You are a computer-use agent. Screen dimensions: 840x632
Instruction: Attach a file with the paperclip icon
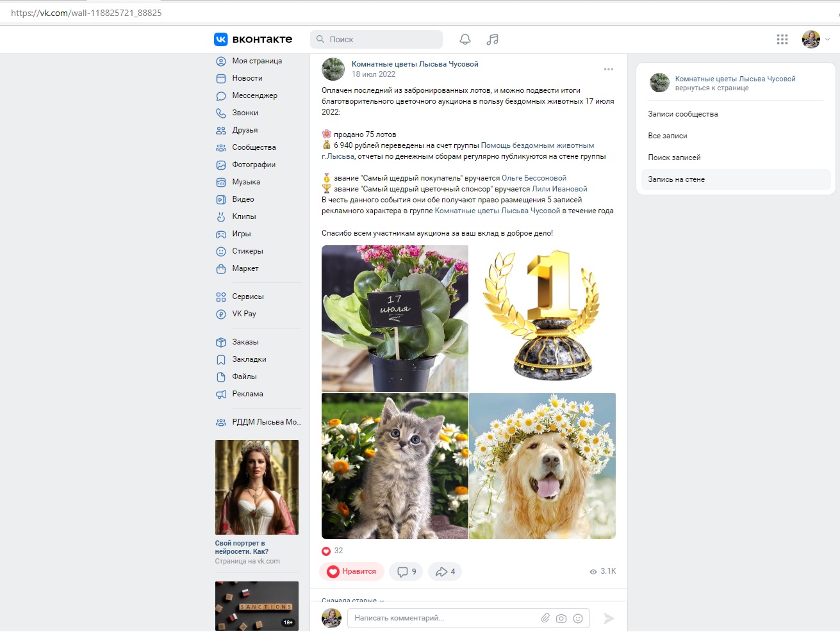pyautogui.click(x=545, y=618)
